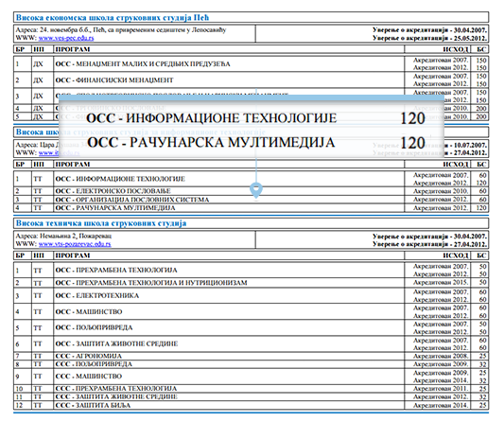Click 'ИСХОД' header in Пећ school table

(x=456, y=49)
